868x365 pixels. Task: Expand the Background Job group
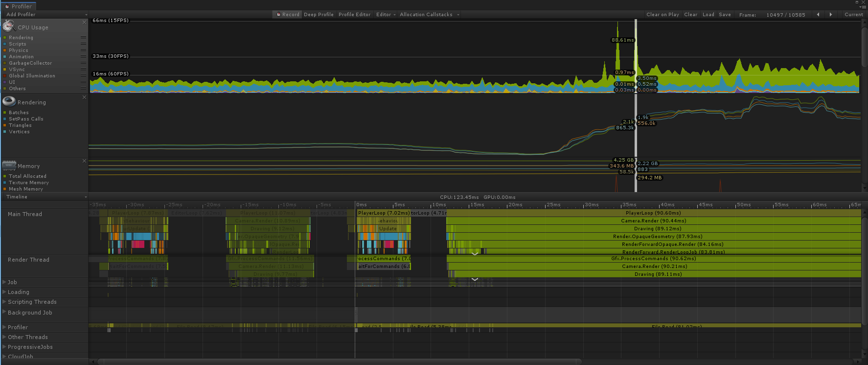4,313
